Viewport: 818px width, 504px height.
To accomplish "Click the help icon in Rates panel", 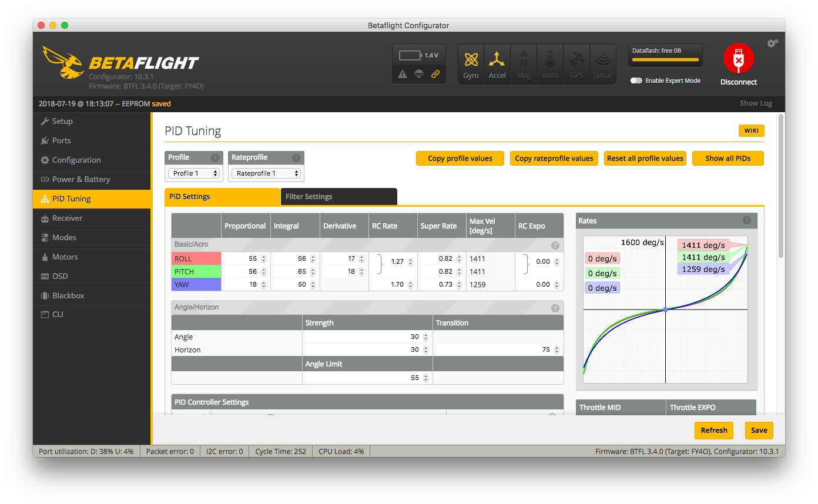I will (x=747, y=221).
